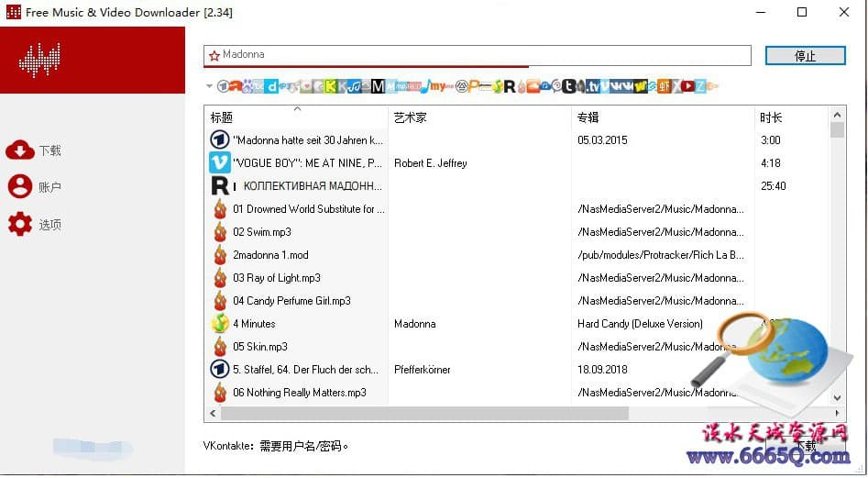
Task: Open the 账户 (Account) section in sidebar
Action: 33,186
